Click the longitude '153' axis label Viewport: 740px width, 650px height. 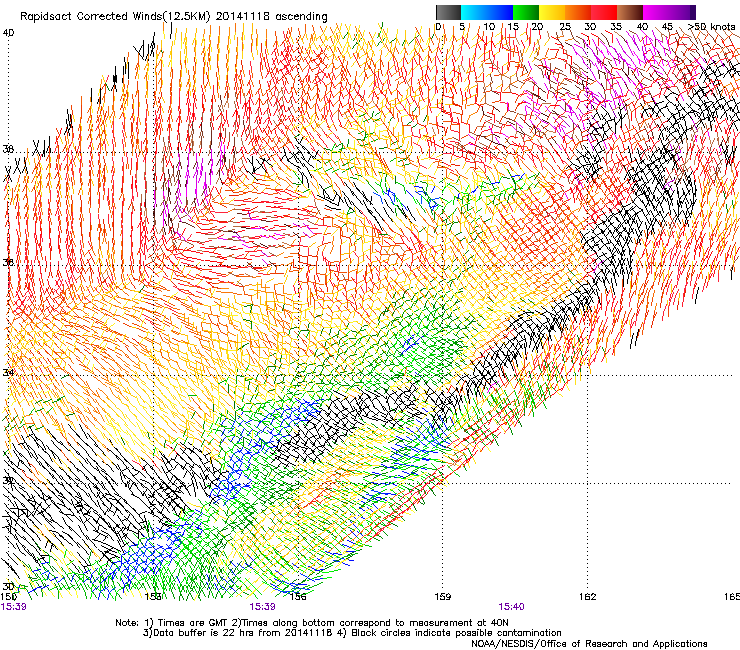153,597
